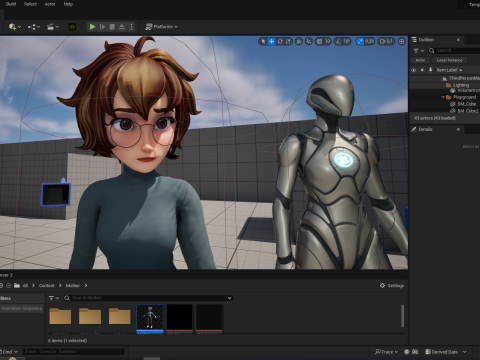Open play mode options three-dot menu
This screenshot has width=480, height=360.
131,27
